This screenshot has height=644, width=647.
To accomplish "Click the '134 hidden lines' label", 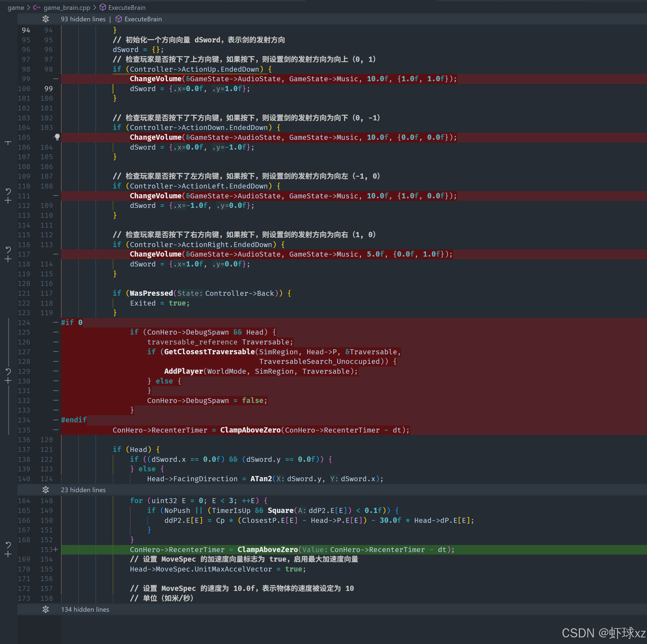I will 85,609.
